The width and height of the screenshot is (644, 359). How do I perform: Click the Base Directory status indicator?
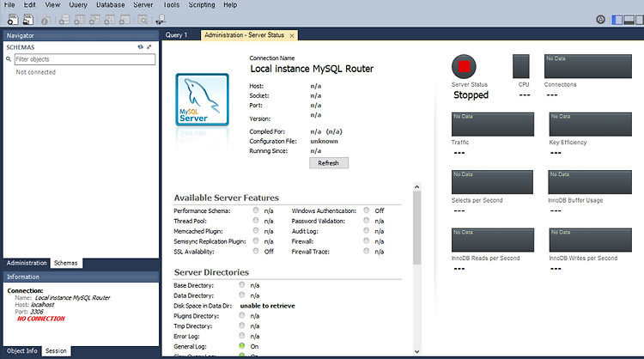point(242,284)
